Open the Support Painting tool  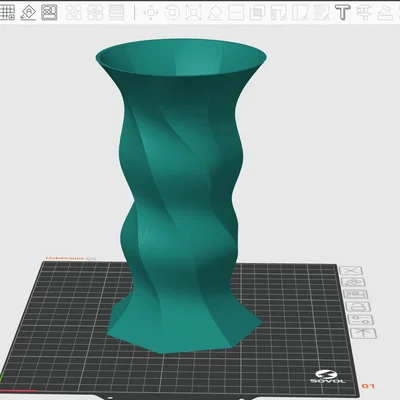click(x=279, y=12)
